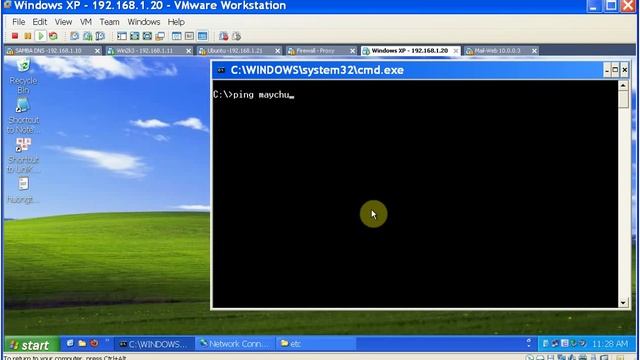
Task: Click the Quick Switch toolbar icon
Action: 134,36
